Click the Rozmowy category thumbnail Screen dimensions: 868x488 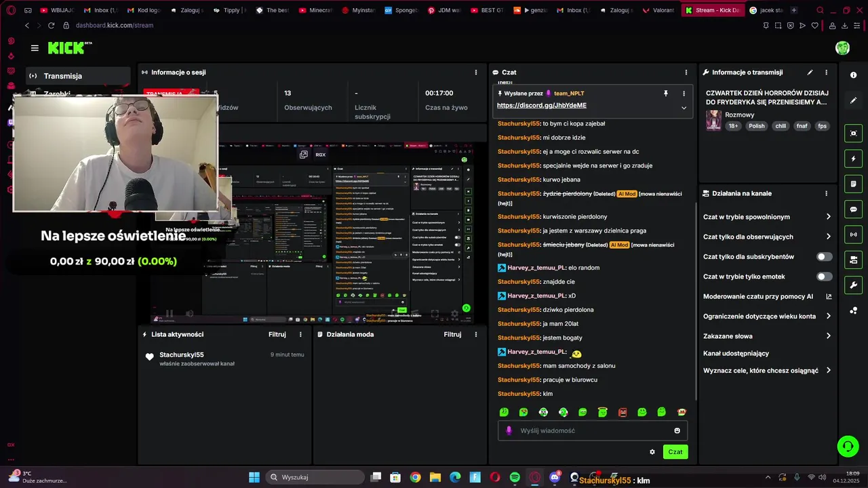(x=713, y=121)
